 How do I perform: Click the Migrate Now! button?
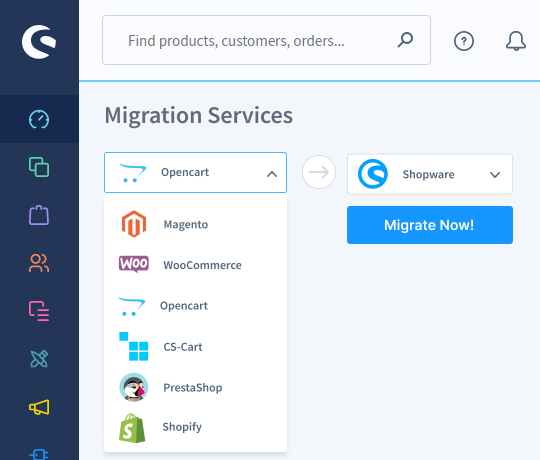pyautogui.click(x=430, y=225)
